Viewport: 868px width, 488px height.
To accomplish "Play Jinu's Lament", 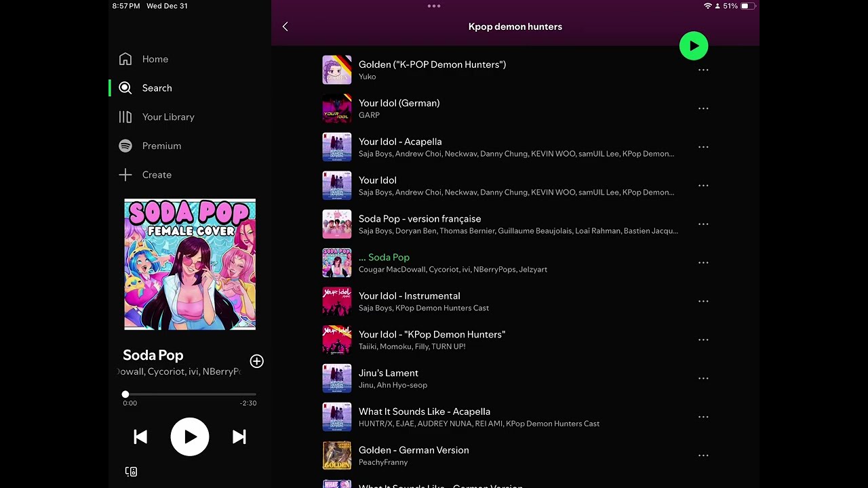I will [515, 379].
